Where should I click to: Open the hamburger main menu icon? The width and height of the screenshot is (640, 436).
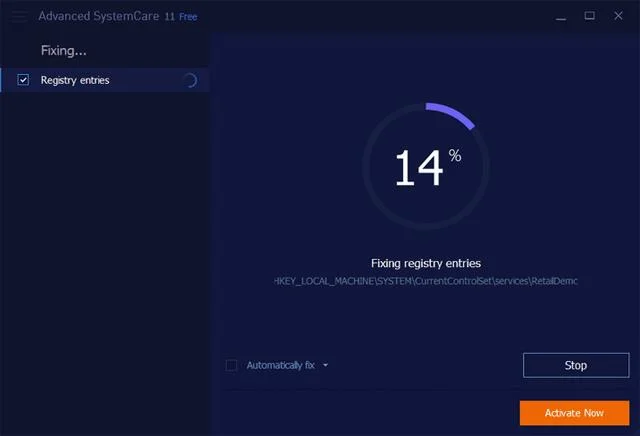19,16
